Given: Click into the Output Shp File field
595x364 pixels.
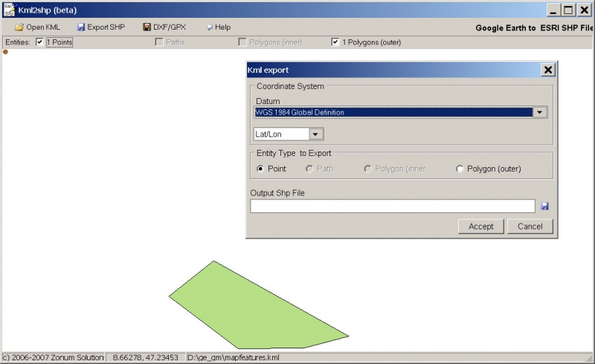Looking at the screenshot, I should tap(393, 207).
